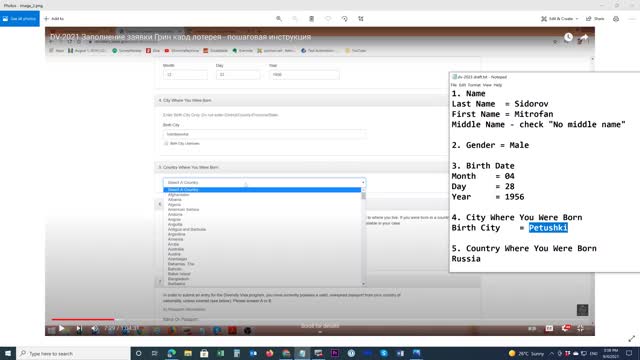This screenshot has width=640, height=360.
Task: Skip to the next video
Action: pos(79,329)
